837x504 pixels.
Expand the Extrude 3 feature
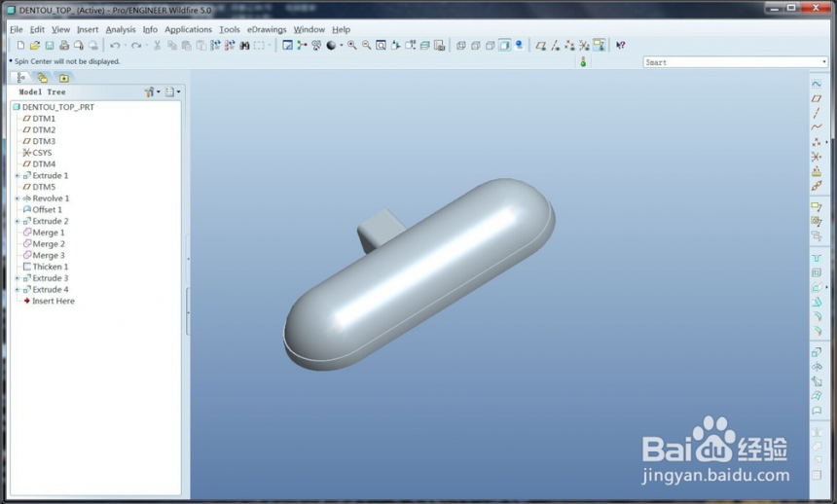click(18, 278)
